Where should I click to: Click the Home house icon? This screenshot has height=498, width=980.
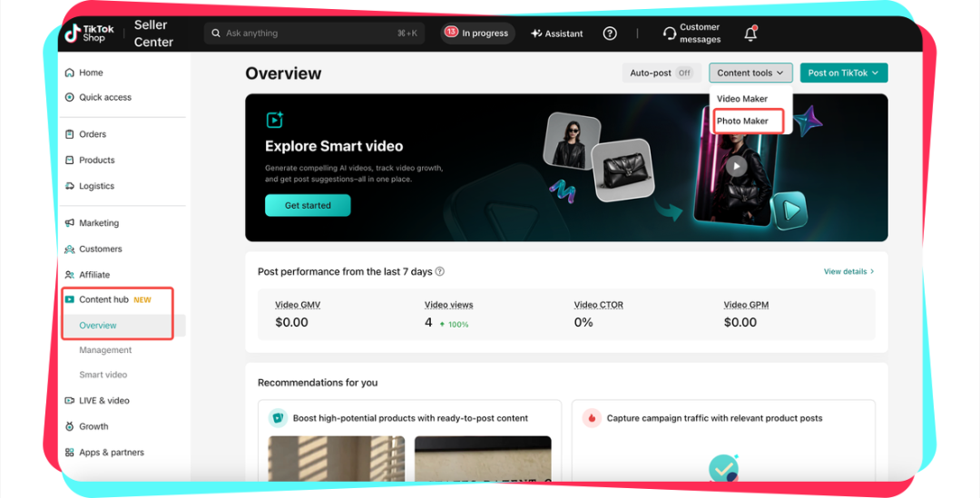click(69, 73)
